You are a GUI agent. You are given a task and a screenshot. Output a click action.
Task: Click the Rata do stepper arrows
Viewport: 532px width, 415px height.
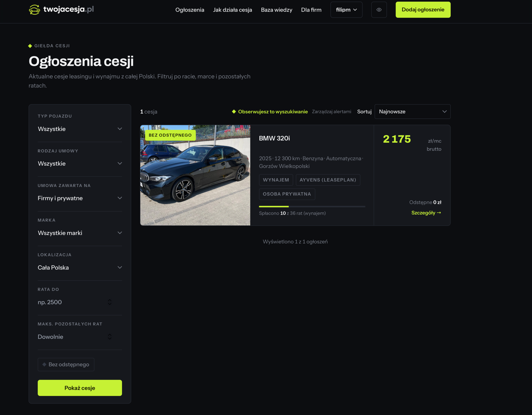coord(110,302)
